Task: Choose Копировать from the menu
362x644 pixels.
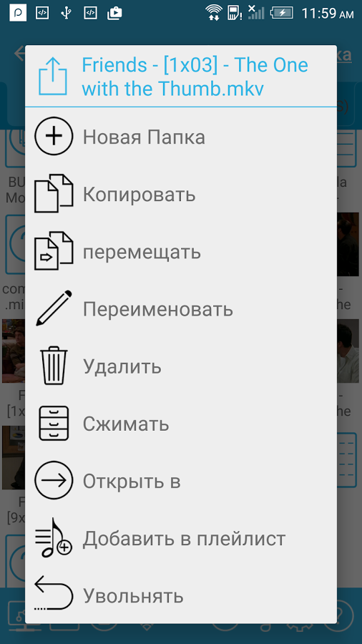Action: click(139, 194)
